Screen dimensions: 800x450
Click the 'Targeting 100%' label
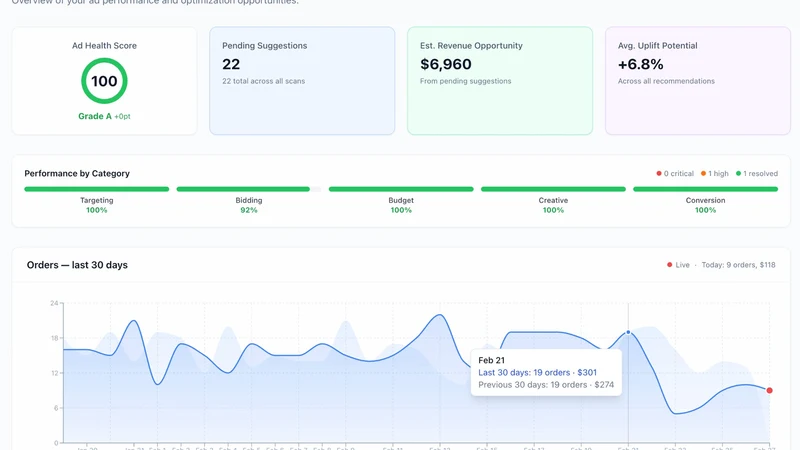pos(96,205)
